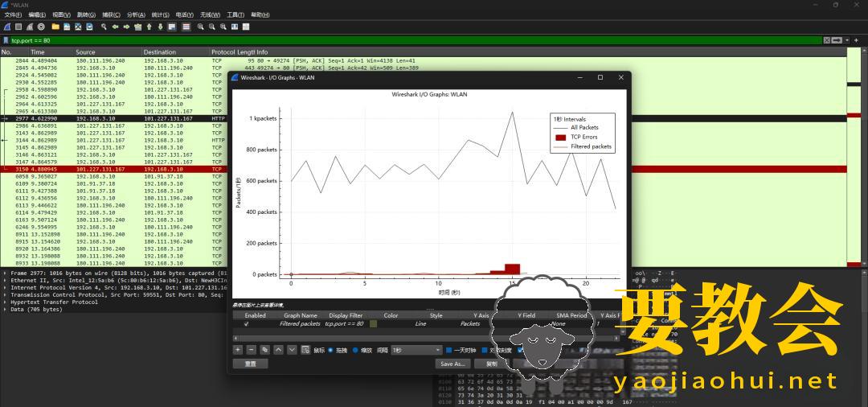Expand the Ethernet II details row

point(5,280)
